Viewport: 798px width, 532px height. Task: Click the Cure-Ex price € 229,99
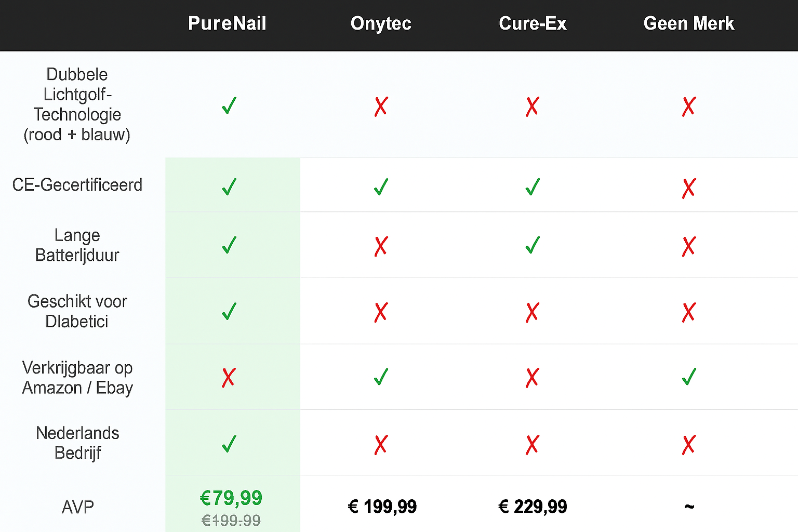click(533, 507)
